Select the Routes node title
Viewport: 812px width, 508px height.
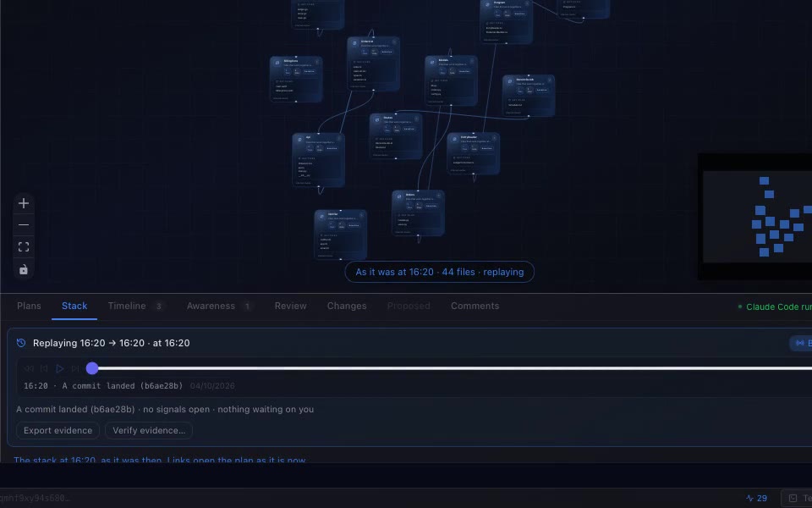pos(388,118)
